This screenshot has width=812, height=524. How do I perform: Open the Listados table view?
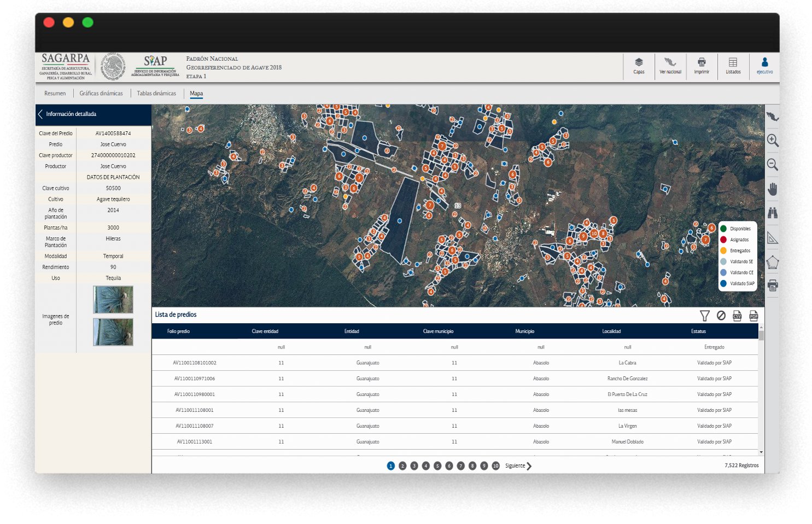click(x=733, y=66)
